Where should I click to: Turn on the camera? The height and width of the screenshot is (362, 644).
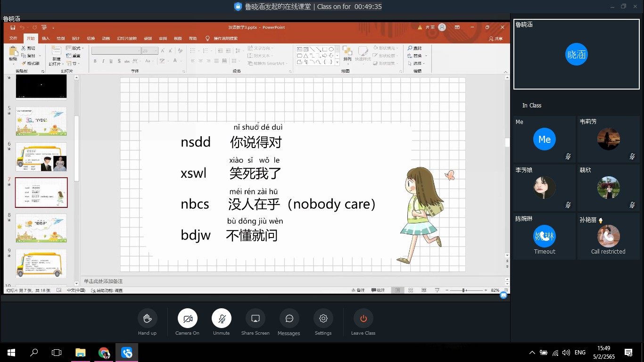(187, 319)
